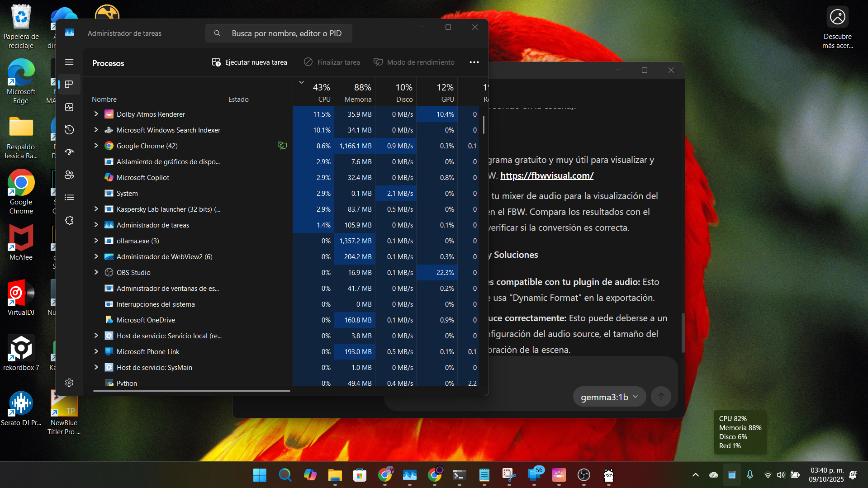This screenshot has width=868, height=488.
Task: Open the Details view
Action: (x=69, y=197)
